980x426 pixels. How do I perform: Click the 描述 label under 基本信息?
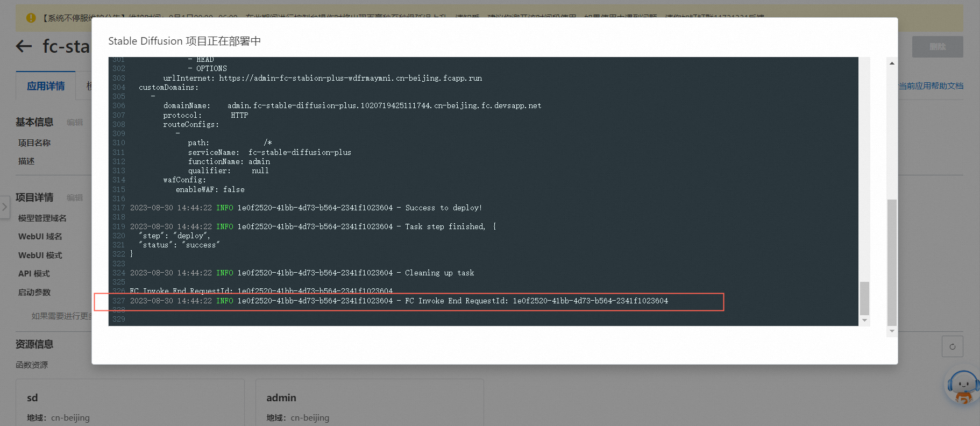point(26,161)
